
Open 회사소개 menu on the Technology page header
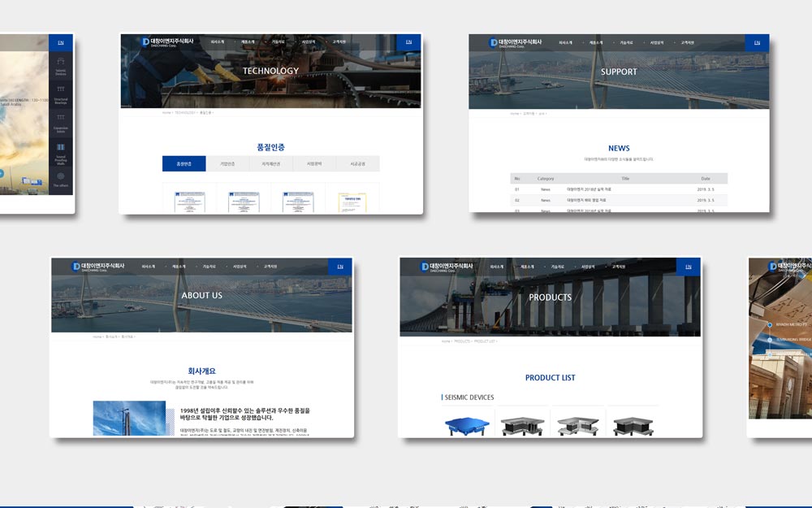[x=217, y=41]
